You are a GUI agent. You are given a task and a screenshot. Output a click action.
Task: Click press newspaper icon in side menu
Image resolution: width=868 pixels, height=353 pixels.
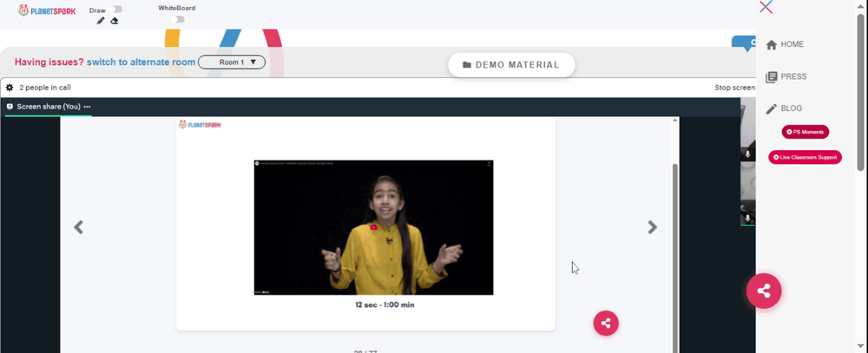pos(771,77)
